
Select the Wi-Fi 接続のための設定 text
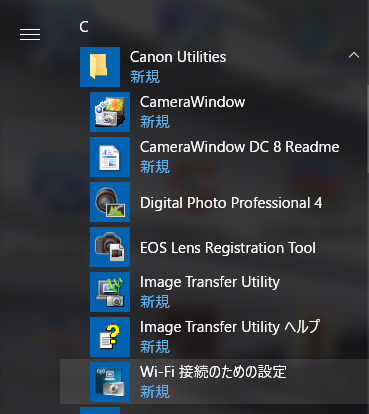(x=213, y=372)
